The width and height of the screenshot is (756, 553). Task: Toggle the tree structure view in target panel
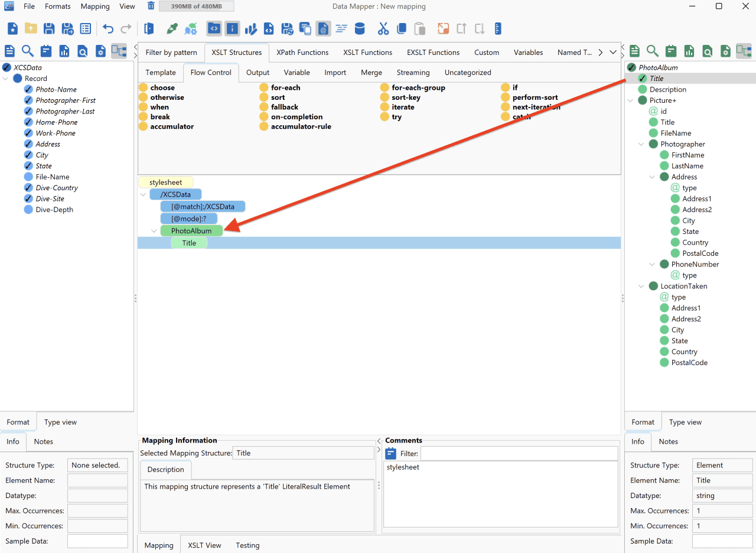744,51
